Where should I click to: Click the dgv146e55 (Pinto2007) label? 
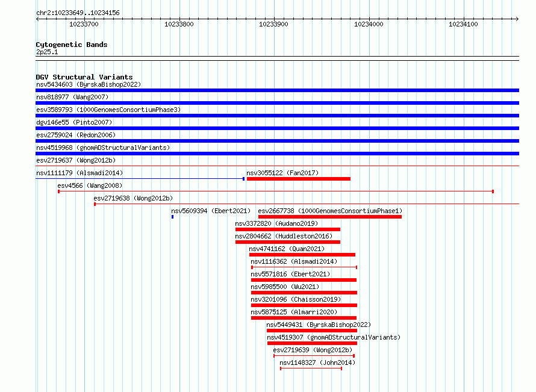coord(74,122)
